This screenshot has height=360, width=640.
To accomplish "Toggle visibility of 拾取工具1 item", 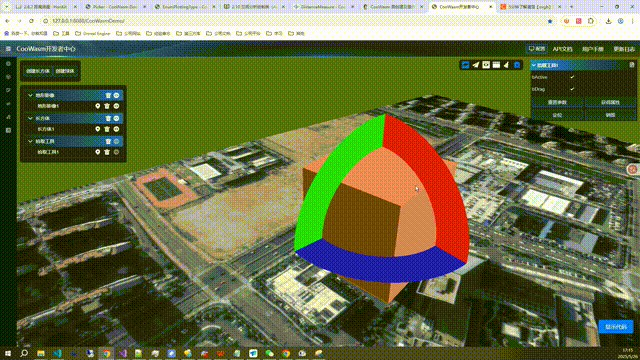I will click(116, 152).
